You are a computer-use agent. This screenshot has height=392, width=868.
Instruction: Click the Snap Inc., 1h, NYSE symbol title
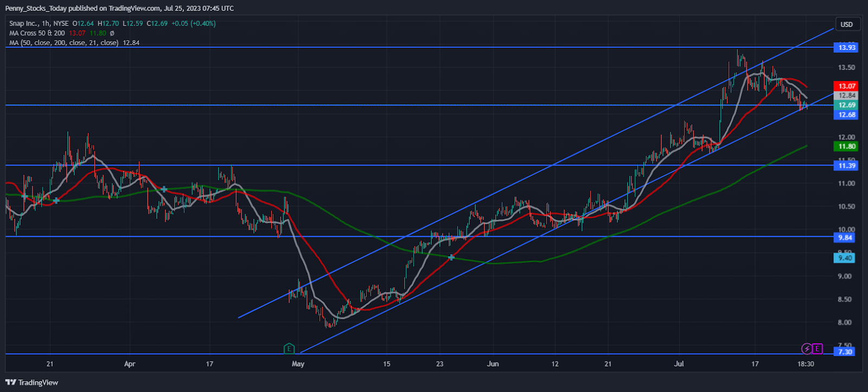coord(39,23)
